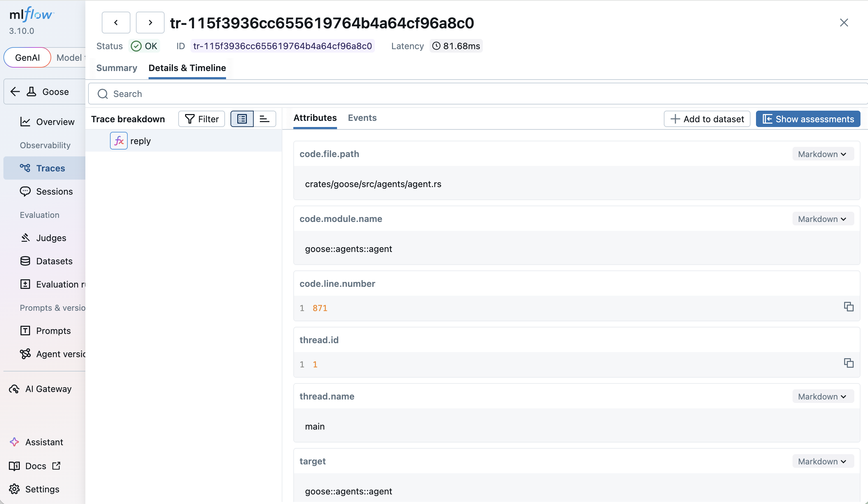Open the Markdown dropdown for code.file.path
868x504 pixels.
pyautogui.click(x=823, y=154)
